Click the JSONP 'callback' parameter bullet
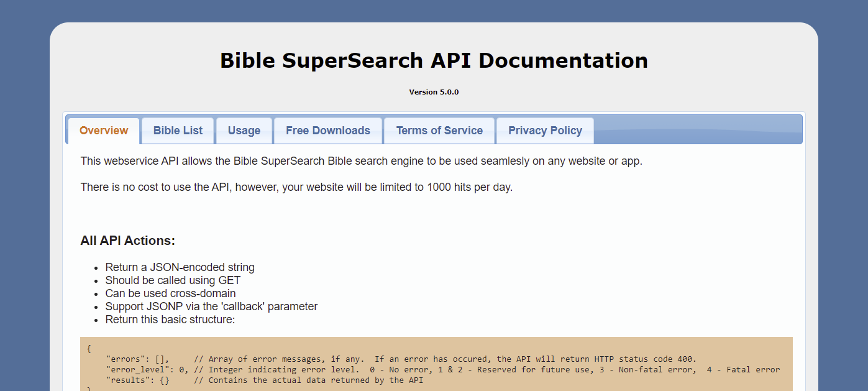The height and width of the screenshot is (391, 868). click(x=211, y=306)
